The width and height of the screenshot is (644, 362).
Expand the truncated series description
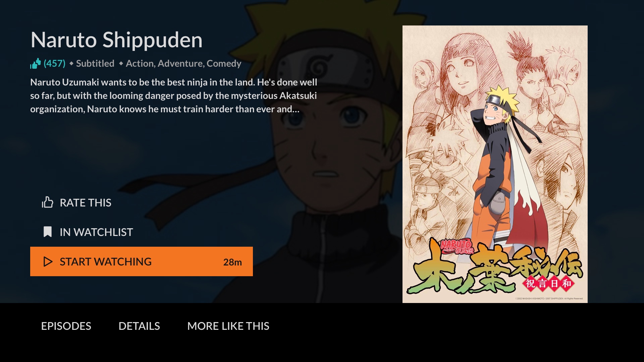coord(174,96)
